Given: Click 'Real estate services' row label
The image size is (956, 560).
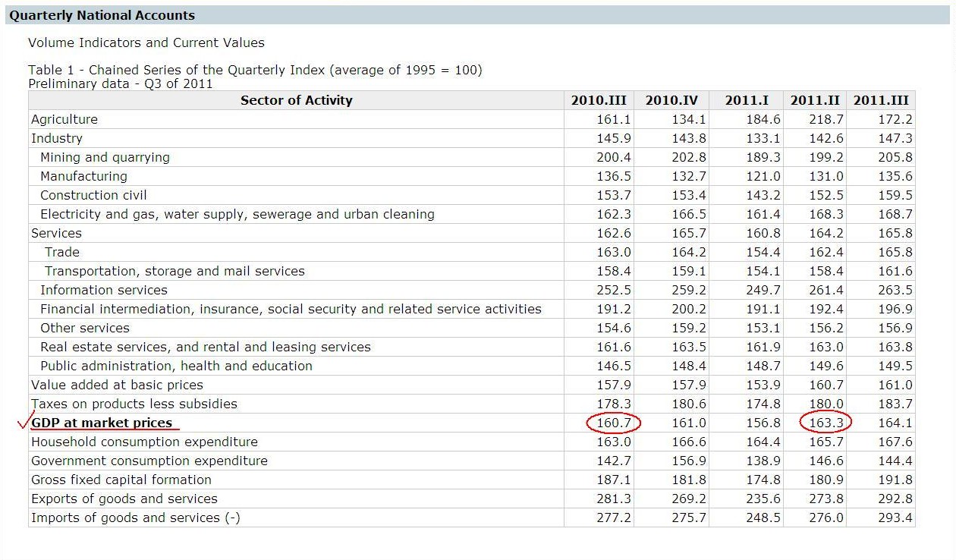Looking at the screenshot, I should 206,347.
